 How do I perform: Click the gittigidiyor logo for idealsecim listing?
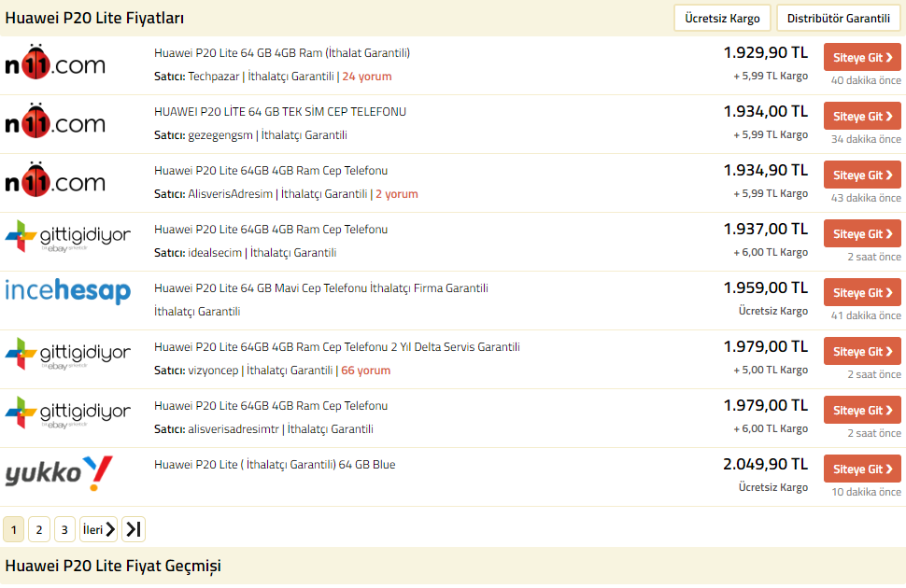(67, 237)
